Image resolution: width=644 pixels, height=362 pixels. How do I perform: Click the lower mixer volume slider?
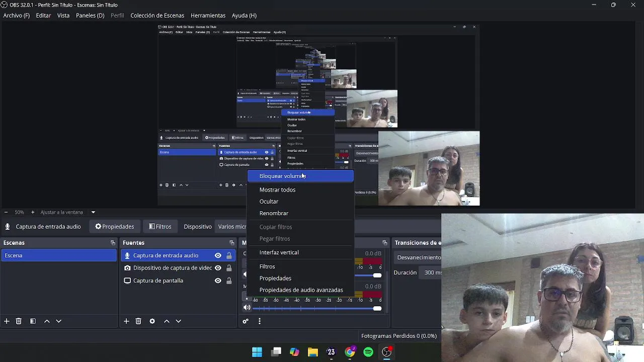pos(317,308)
